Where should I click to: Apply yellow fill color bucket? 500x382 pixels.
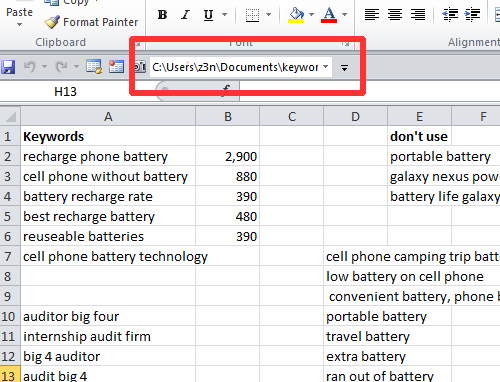[296, 15]
